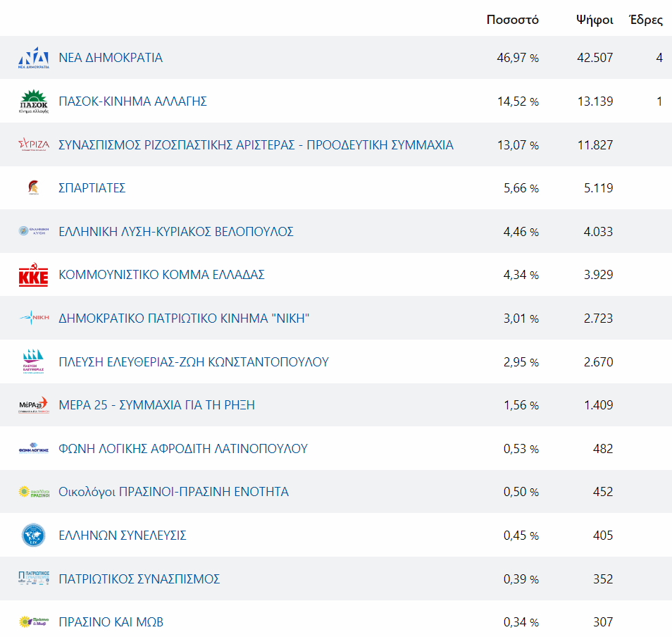Select the 482 votes value
The width and height of the screenshot is (672, 637).
[x=603, y=448]
